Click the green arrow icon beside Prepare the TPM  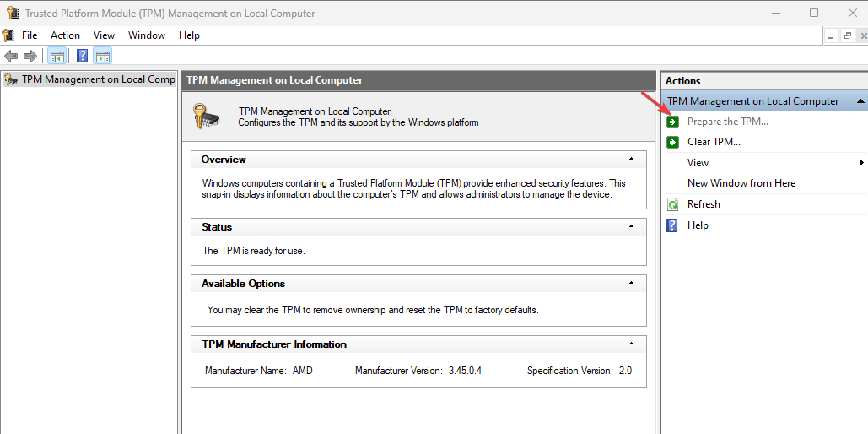click(672, 122)
